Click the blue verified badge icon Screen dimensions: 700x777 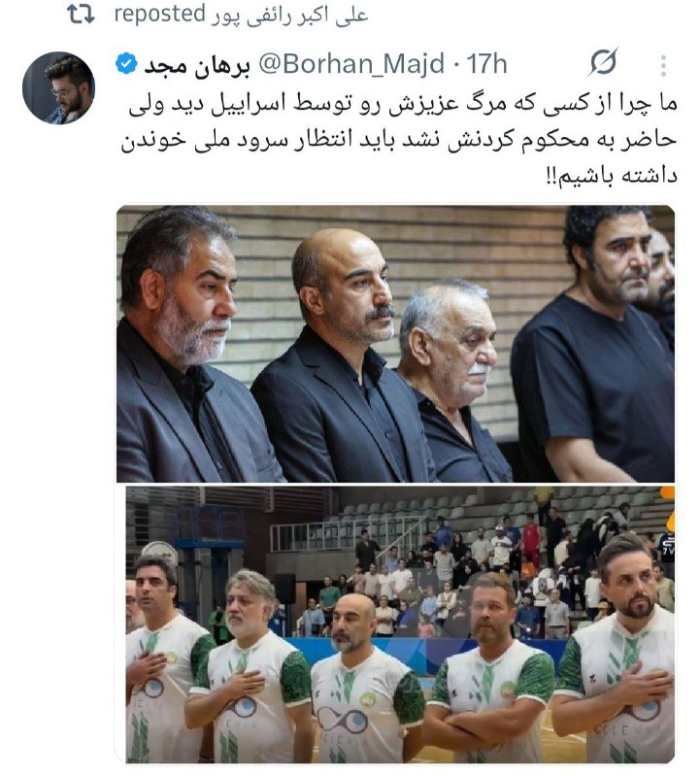(x=126, y=63)
